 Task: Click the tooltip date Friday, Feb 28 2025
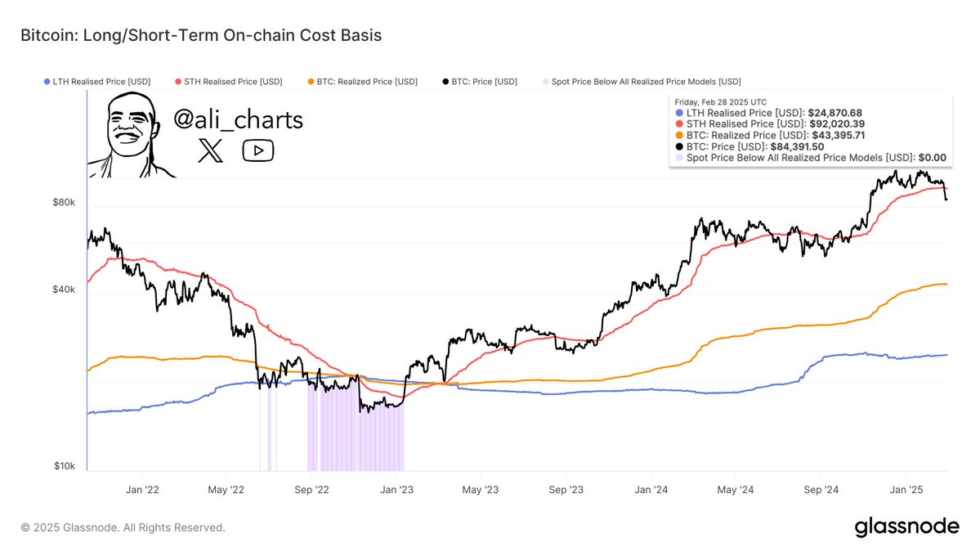pyautogui.click(x=720, y=102)
